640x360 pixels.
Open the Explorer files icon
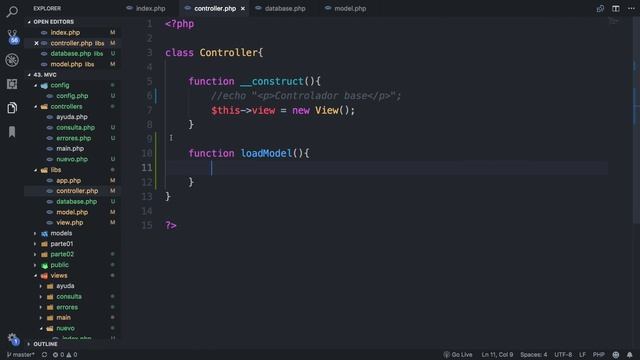12,108
